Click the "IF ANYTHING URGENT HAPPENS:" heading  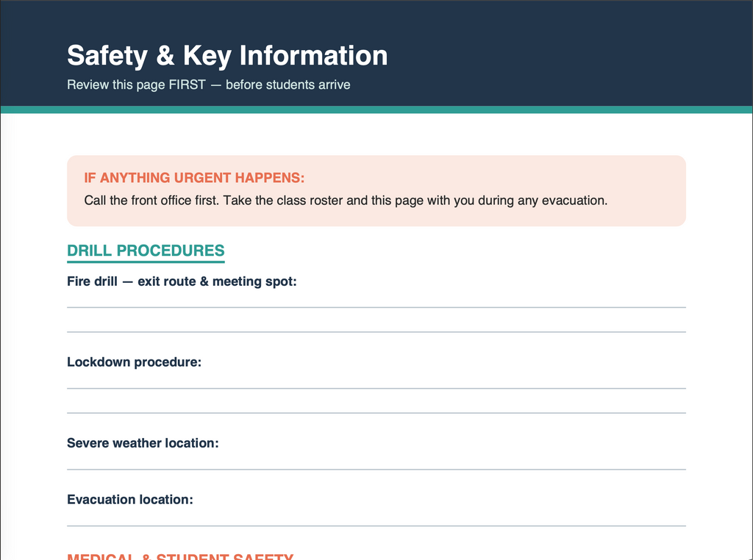coord(194,178)
